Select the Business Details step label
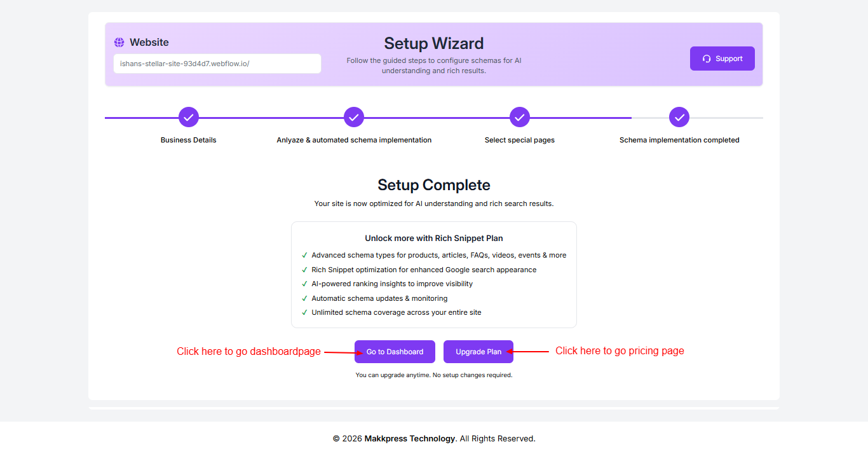Screen dimensions: 868x456 189,140
